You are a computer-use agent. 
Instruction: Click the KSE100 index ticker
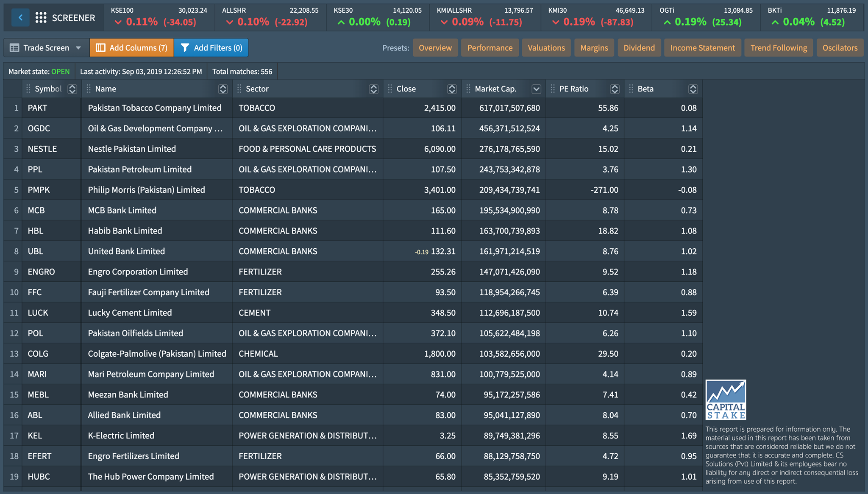point(159,17)
